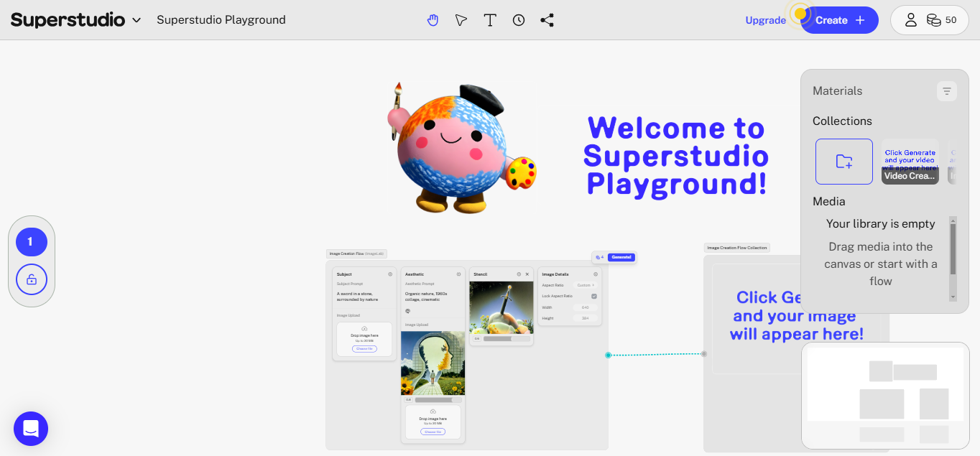This screenshot has height=456, width=980.
Task: Select the text tool
Action: (x=490, y=20)
